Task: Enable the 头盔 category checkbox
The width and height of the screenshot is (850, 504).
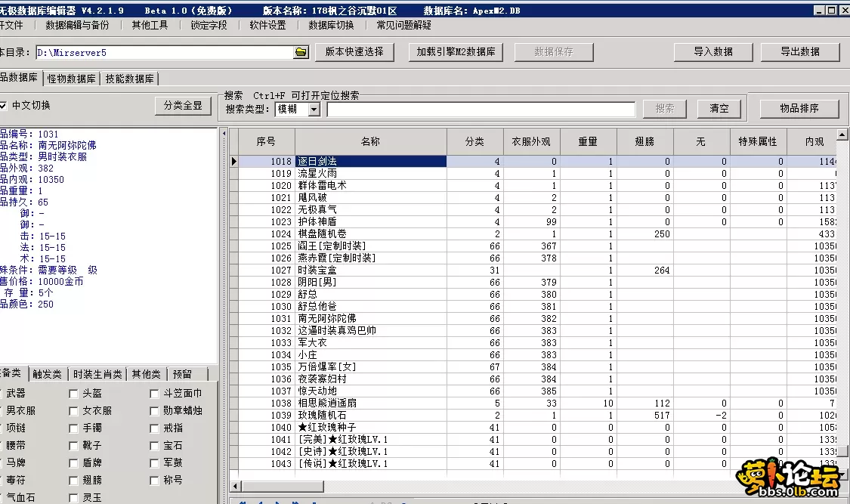Action: (73, 394)
